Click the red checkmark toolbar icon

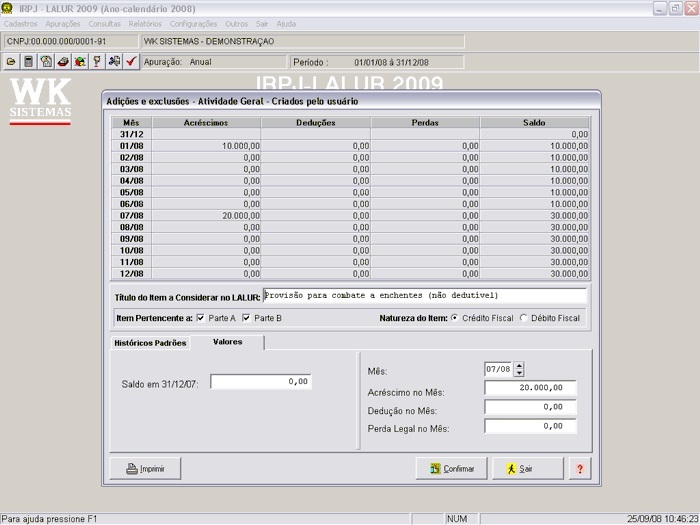point(131,61)
